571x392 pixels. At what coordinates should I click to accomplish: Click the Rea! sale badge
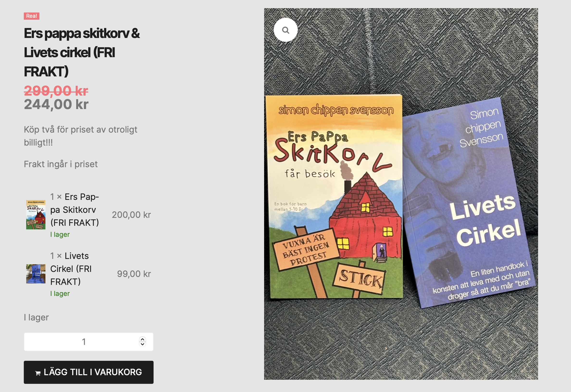click(x=31, y=16)
